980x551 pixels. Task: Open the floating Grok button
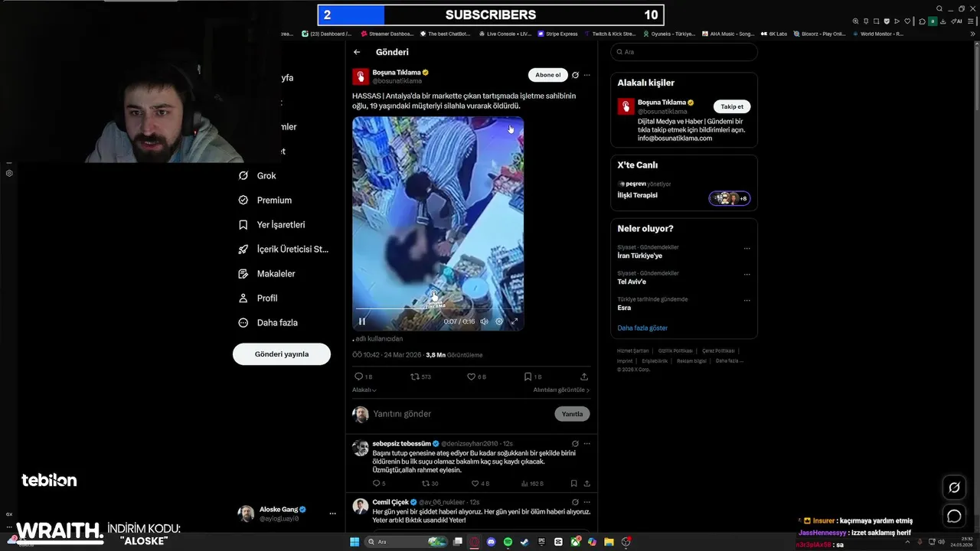(x=954, y=487)
